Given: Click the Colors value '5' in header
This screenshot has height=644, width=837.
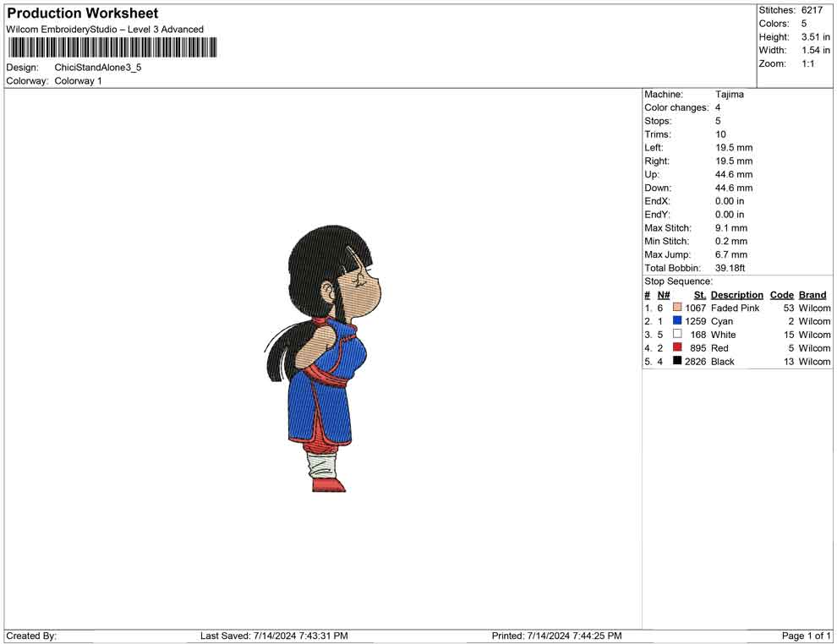Looking at the screenshot, I should point(804,24).
